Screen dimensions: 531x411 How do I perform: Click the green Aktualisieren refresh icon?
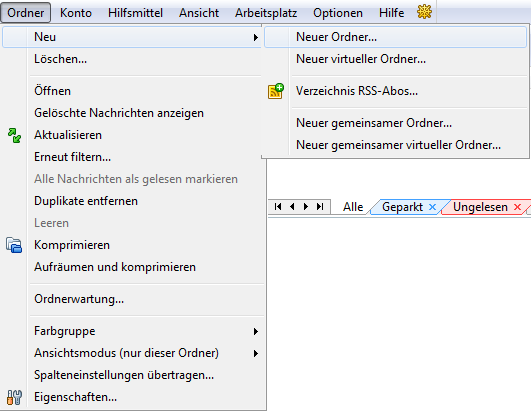pos(14,135)
